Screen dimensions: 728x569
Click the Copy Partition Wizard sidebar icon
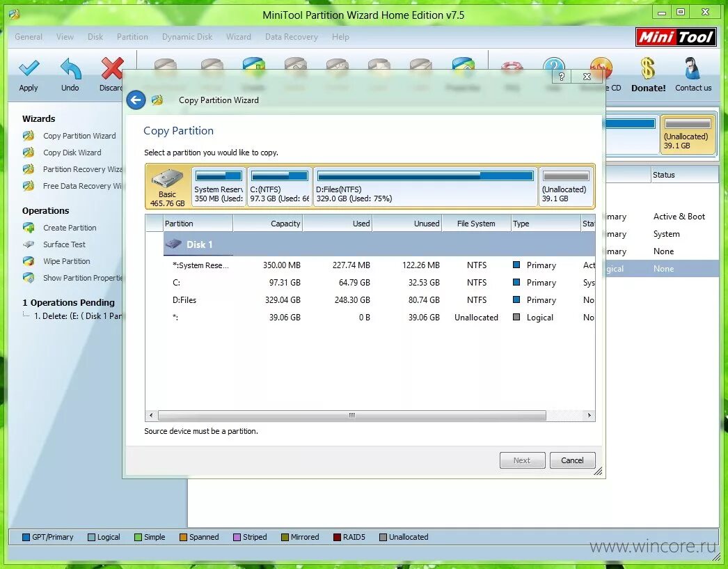(29, 136)
